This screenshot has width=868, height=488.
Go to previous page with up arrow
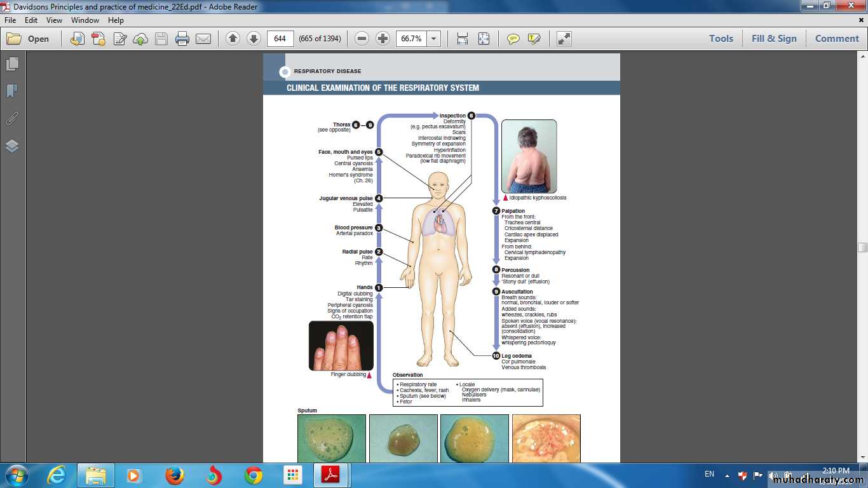tap(233, 39)
